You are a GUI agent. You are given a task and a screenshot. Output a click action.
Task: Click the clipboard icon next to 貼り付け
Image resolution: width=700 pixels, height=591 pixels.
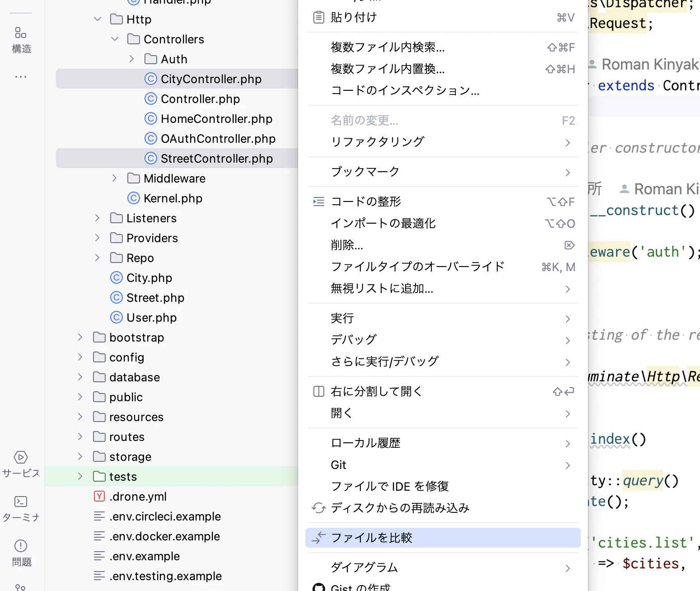(319, 17)
